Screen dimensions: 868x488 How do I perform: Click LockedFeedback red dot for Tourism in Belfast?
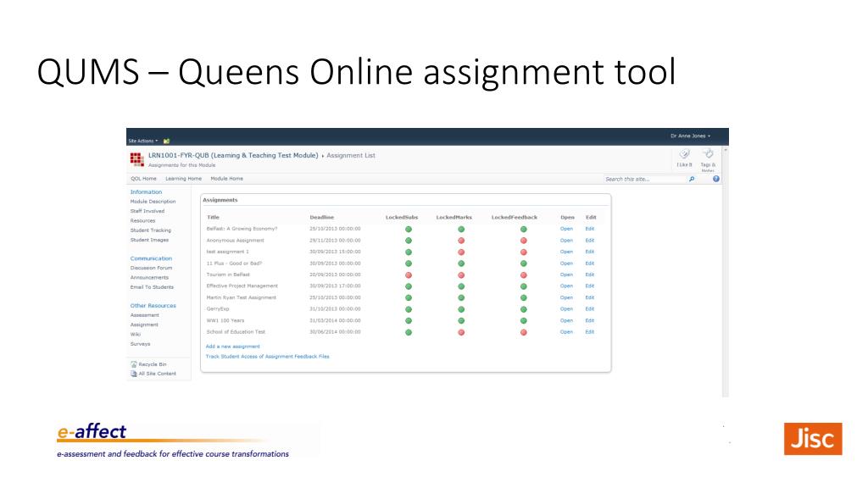pyautogui.click(x=523, y=275)
